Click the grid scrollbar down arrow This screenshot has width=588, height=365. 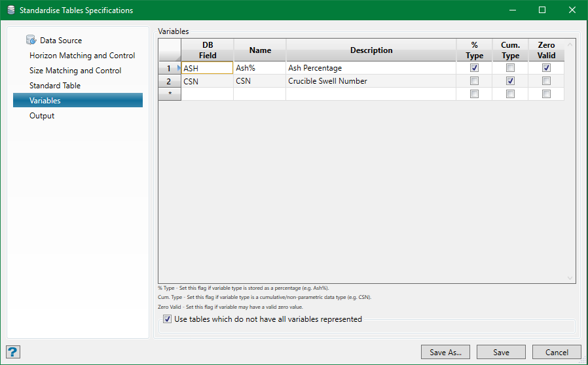(570, 277)
